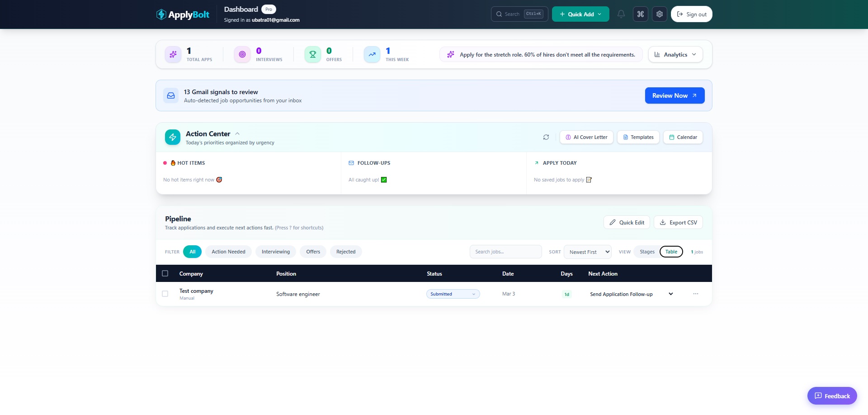
Task: Click the Action Center lightning icon
Action: [173, 137]
